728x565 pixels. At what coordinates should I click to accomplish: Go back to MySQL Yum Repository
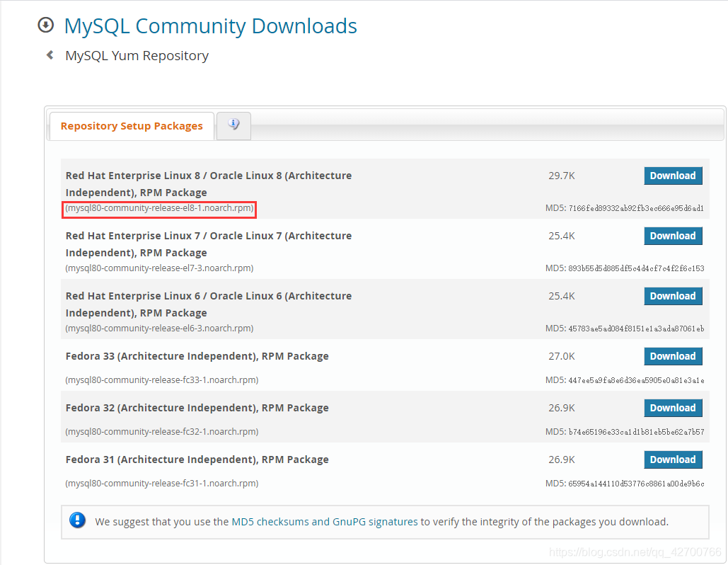coord(137,56)
